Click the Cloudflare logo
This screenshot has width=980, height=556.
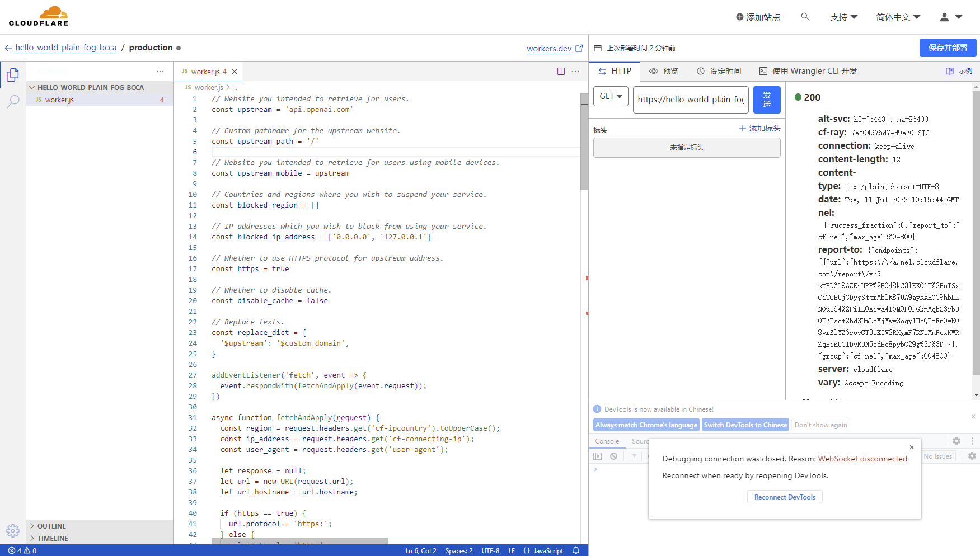(39, 16)
